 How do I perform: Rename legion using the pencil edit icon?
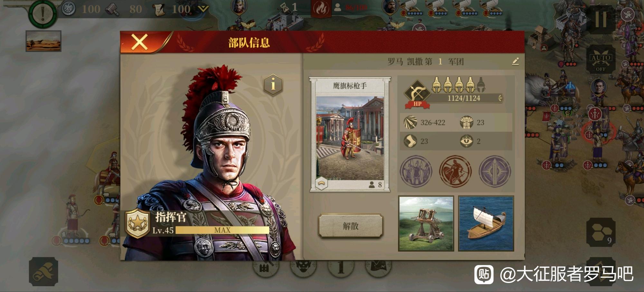pyautogui.click(x=515, y=61)
